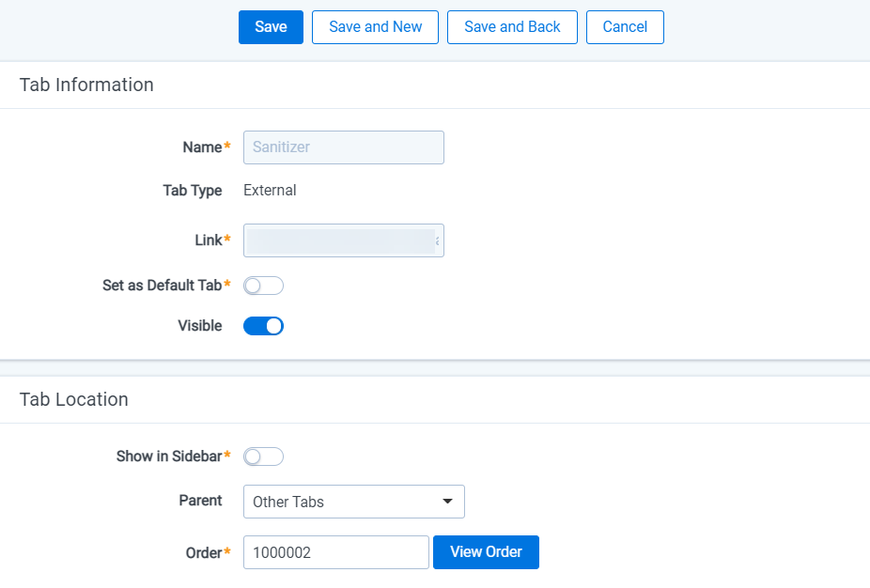This screenshot has width=870, height=588.
Task: Enable Show in Sidebar toggle
Action: pyautogui.click(x=264, y=456)
